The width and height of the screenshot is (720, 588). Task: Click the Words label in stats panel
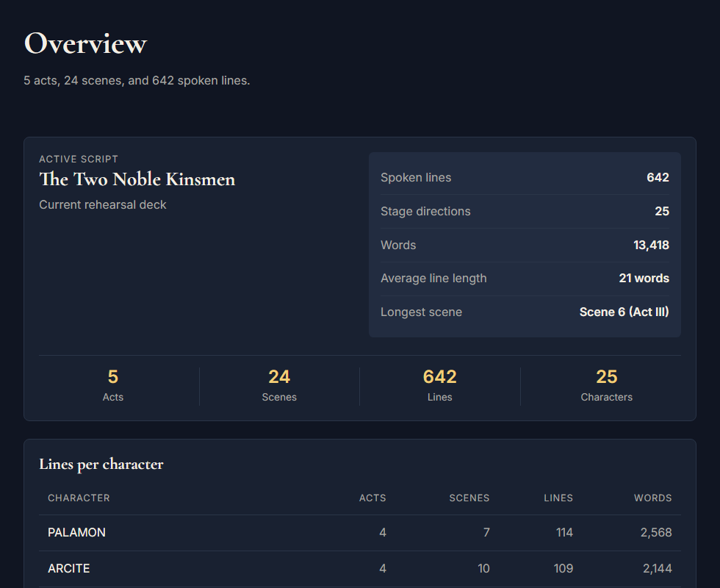[x=398, y=245]
